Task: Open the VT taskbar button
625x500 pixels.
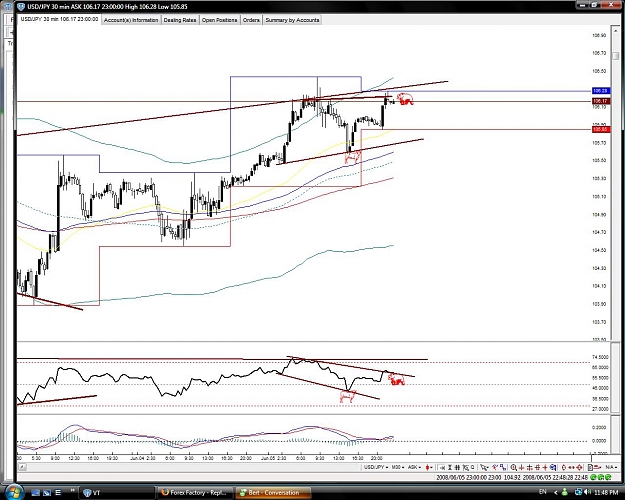Action: 116,493
